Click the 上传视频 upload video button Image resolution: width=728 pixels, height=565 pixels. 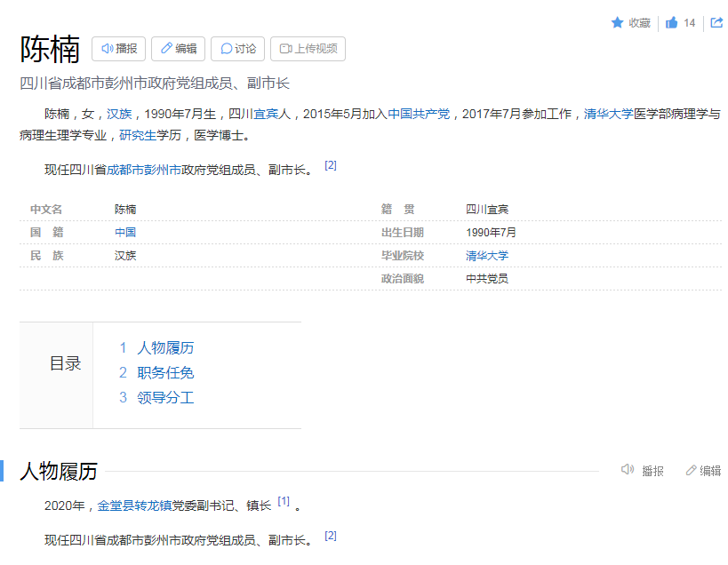308,49
